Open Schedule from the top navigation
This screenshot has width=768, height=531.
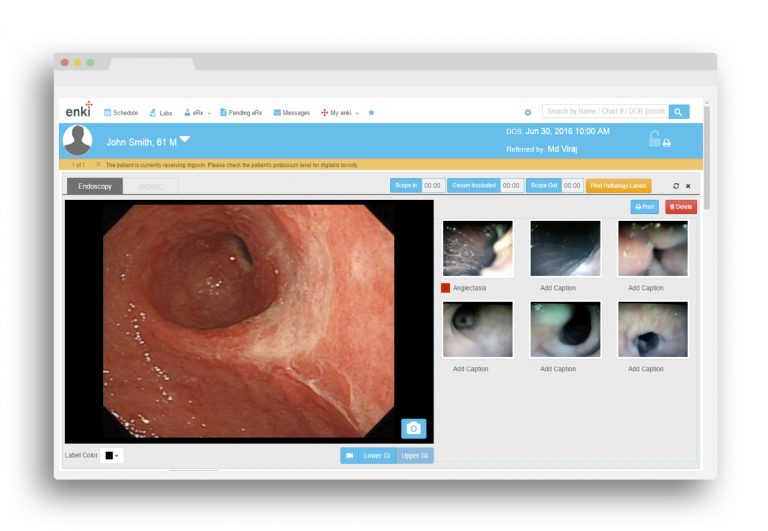[x=121, y=113]
